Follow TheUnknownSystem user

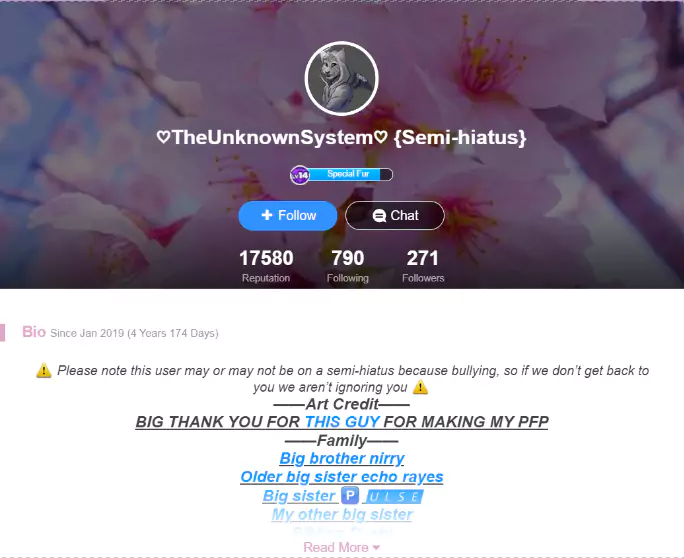pos(288,216)
